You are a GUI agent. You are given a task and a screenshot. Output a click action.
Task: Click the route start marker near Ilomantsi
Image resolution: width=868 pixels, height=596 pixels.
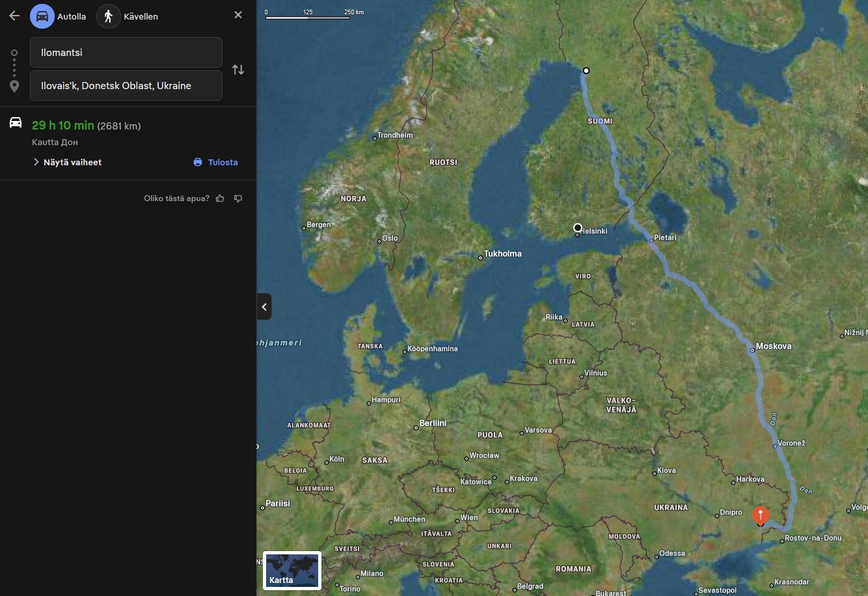coord(586,70)
